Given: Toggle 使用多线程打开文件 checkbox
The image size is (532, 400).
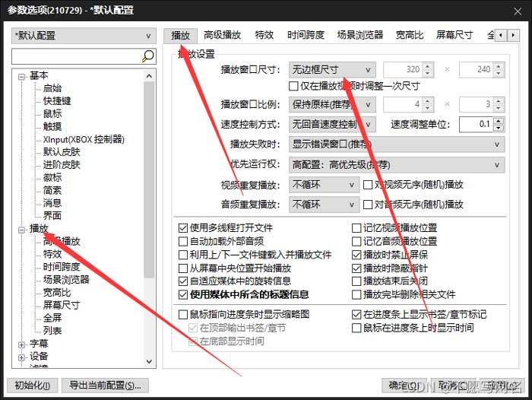Looking at the screenshot, I should [183, 228].
